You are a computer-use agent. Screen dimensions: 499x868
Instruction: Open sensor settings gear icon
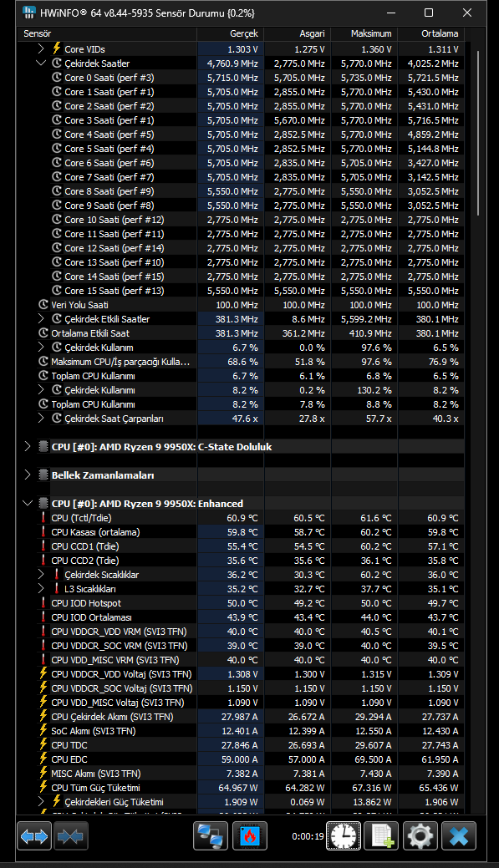[x=420, y=836]
